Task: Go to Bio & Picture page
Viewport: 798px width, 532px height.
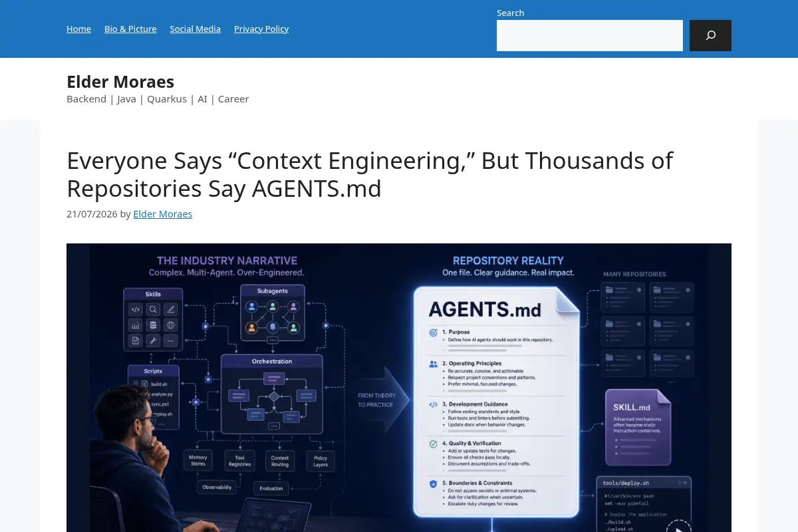Action: pos(130,29)
